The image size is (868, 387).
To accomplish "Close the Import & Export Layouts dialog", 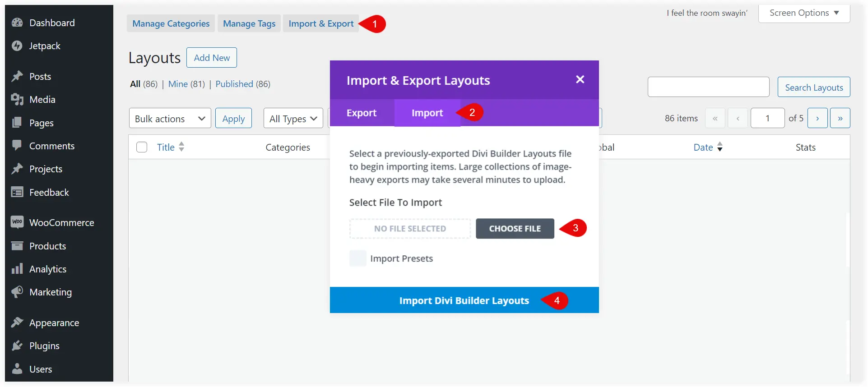I will (x=580, y=79).
